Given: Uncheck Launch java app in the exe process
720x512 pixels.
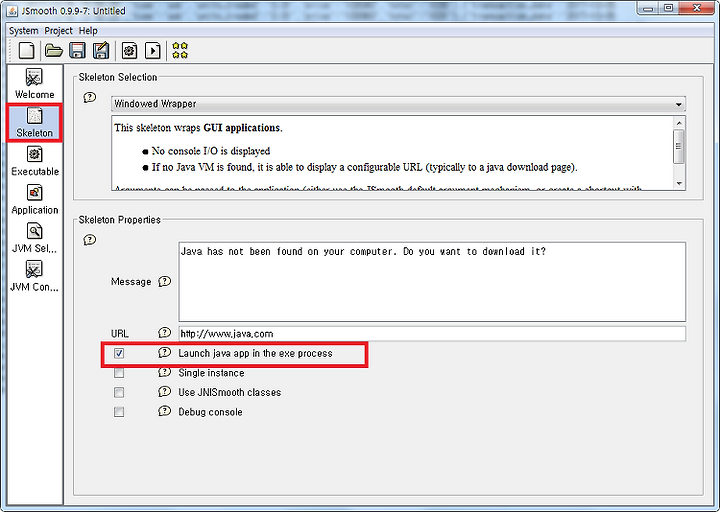Looking at the screenshot, I should pos(119,353).
